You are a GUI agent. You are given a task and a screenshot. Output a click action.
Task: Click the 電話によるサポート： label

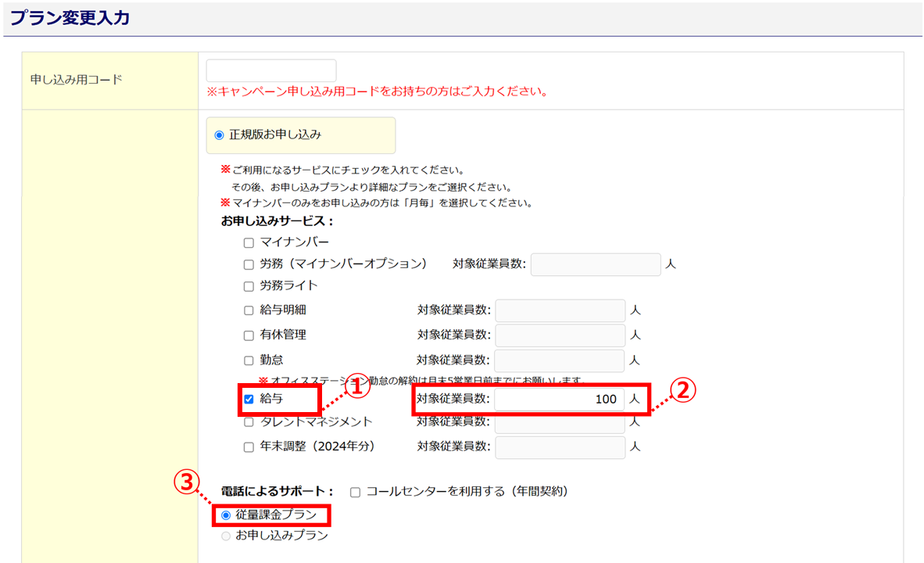278,491
